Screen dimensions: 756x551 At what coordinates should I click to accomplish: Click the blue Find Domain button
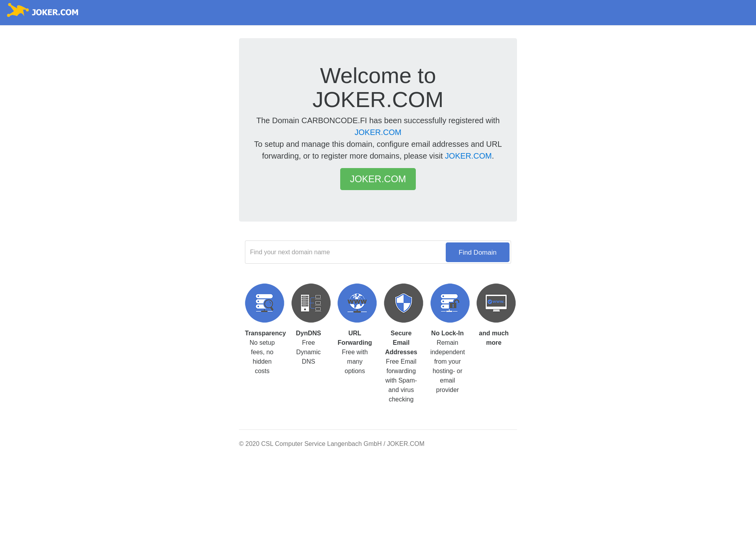pos(476,252)
